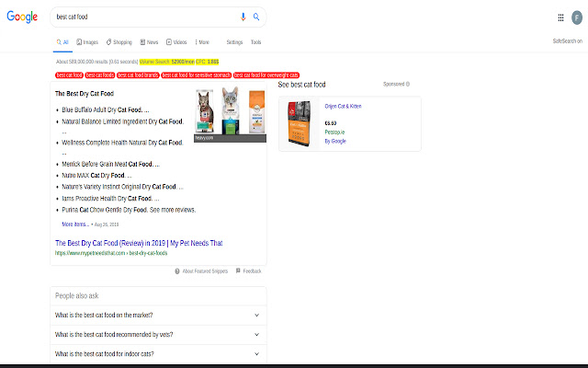The image size is (588, 368).
Task: Click the Feedback flag icon
Action: coord(238,270)
